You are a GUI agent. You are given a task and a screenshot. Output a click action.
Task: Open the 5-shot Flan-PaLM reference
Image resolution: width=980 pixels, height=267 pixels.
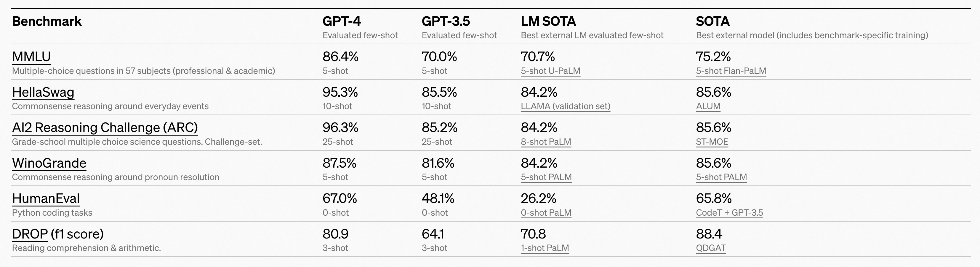pos(731,71)
